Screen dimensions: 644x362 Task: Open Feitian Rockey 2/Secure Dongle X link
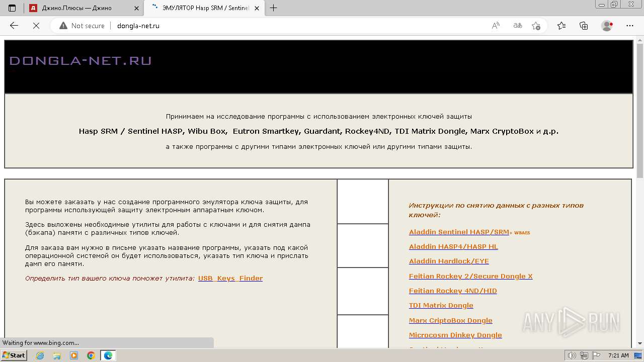point(471,276)
